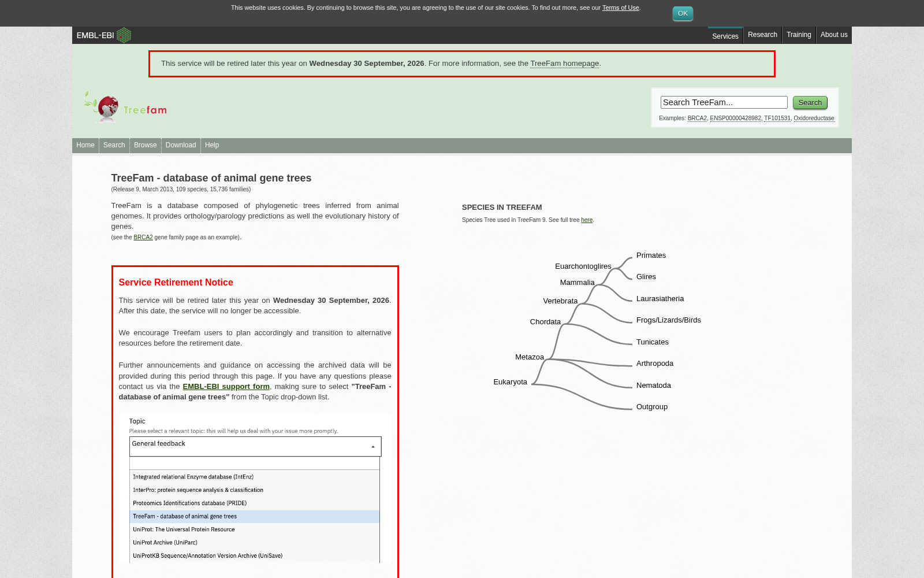924x578 pixels.
Task: Select Laurasiatheria in the species tree
Action: 660,299
